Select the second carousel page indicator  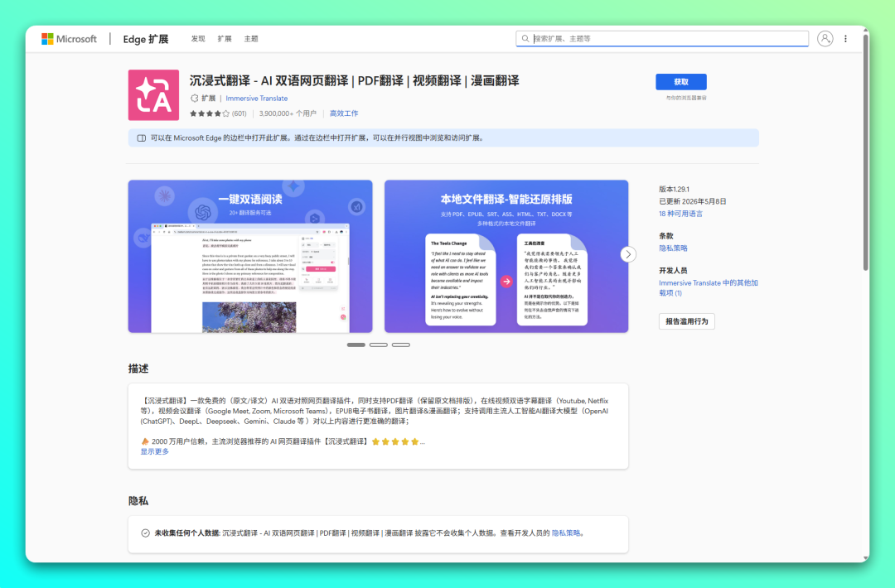tap(379, 345)
